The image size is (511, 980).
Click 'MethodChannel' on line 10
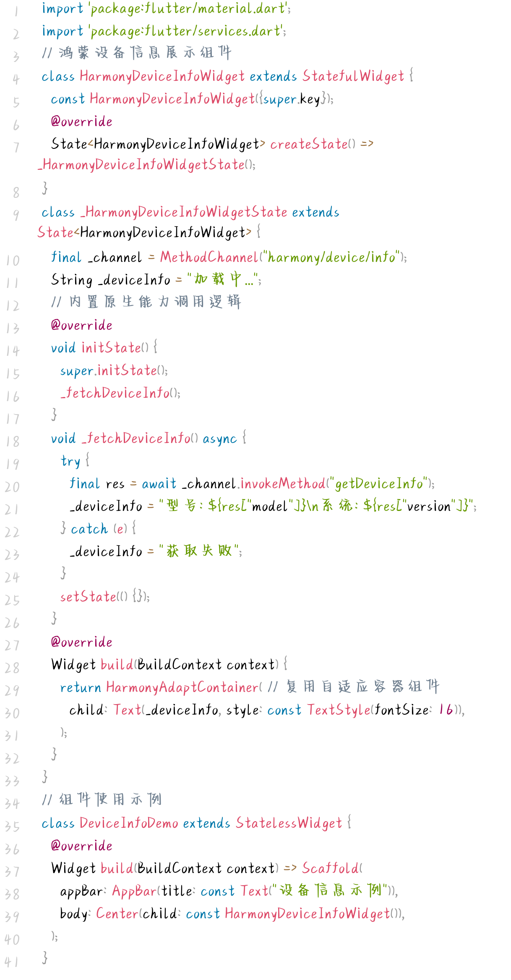pos(209,257)
